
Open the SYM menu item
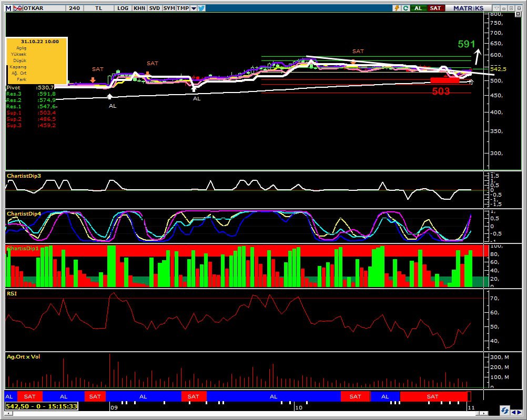(x=169, y=8)
